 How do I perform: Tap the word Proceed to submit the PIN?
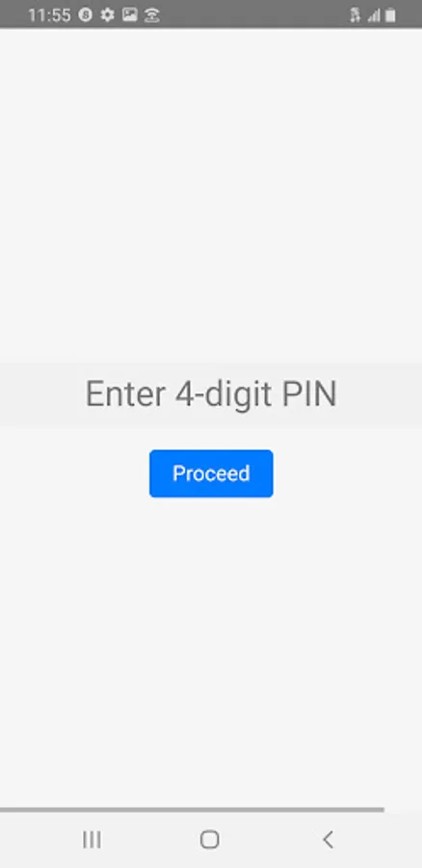pos(211,474)
